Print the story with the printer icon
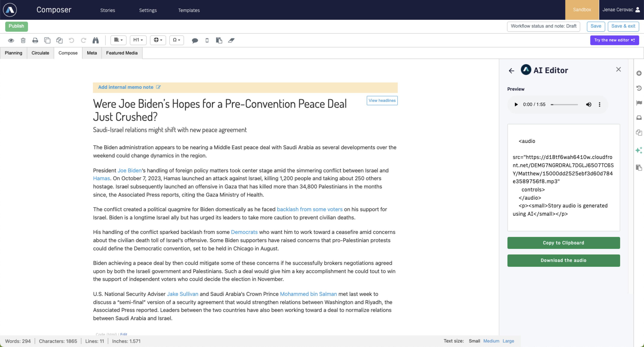 pyautogui.click(x=35, y=40)
